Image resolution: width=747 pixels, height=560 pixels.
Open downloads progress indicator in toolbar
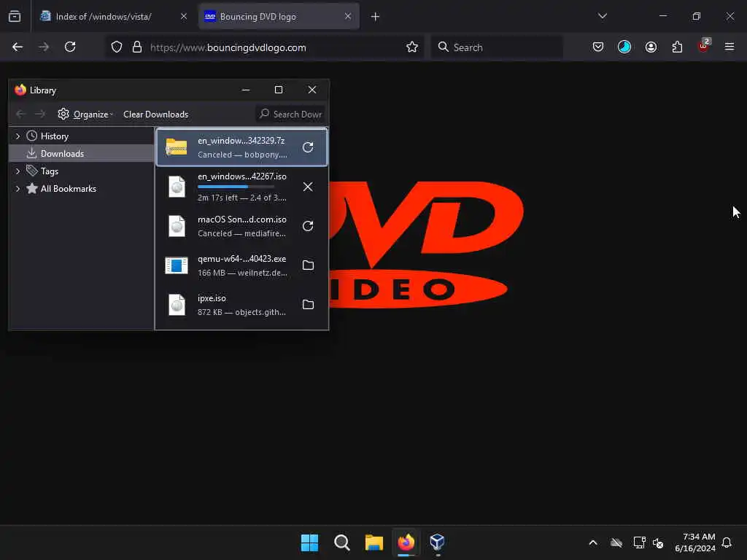point(624,47)
